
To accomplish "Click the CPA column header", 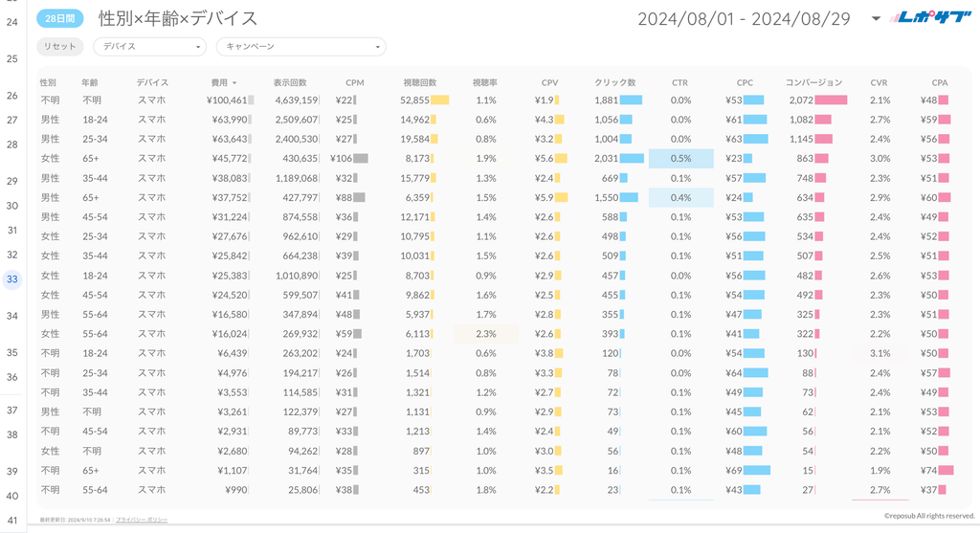I will 939,82.
